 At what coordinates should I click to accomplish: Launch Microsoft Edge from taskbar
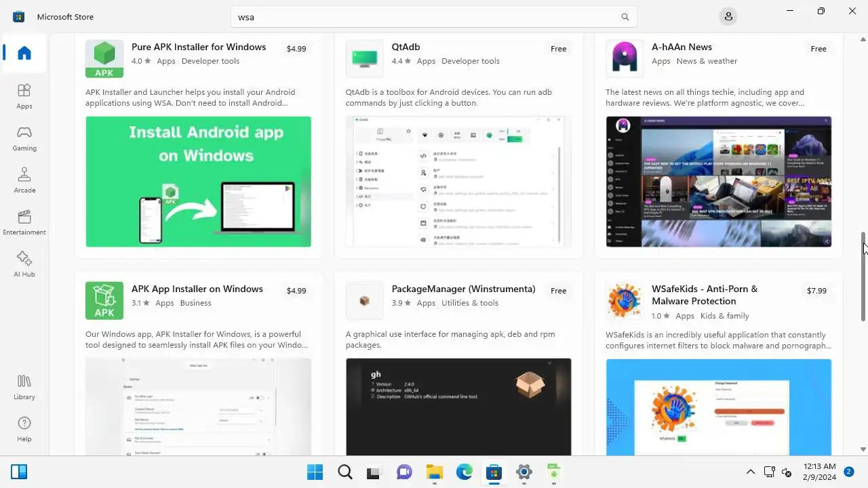coord(464,472)
